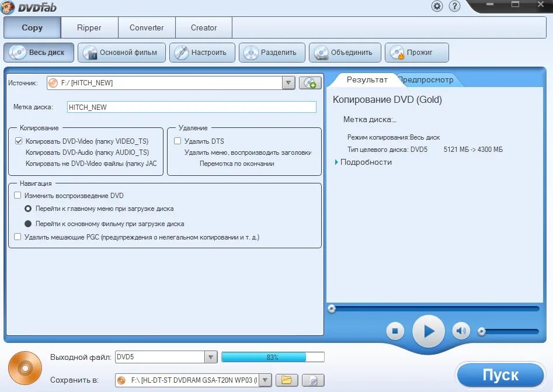Select Перейти к основному фильму radio button
Image resolution: width=553 pixels, height=392 pixels.
tap(28, 224)
